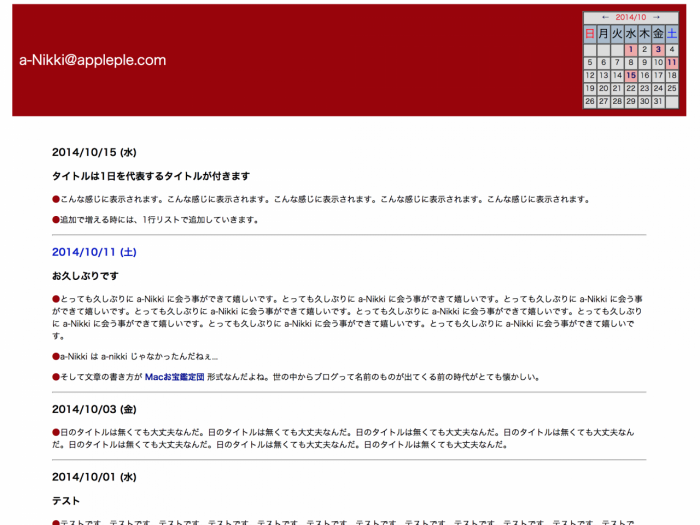
Task: Go to previous month with left arrow
Action: coord(605,17)
